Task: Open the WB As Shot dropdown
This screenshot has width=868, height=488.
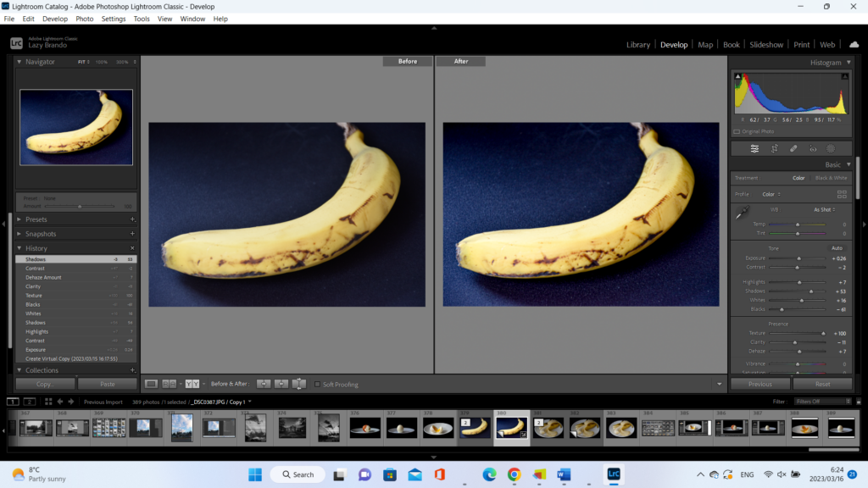Action: tap(824, 209)
